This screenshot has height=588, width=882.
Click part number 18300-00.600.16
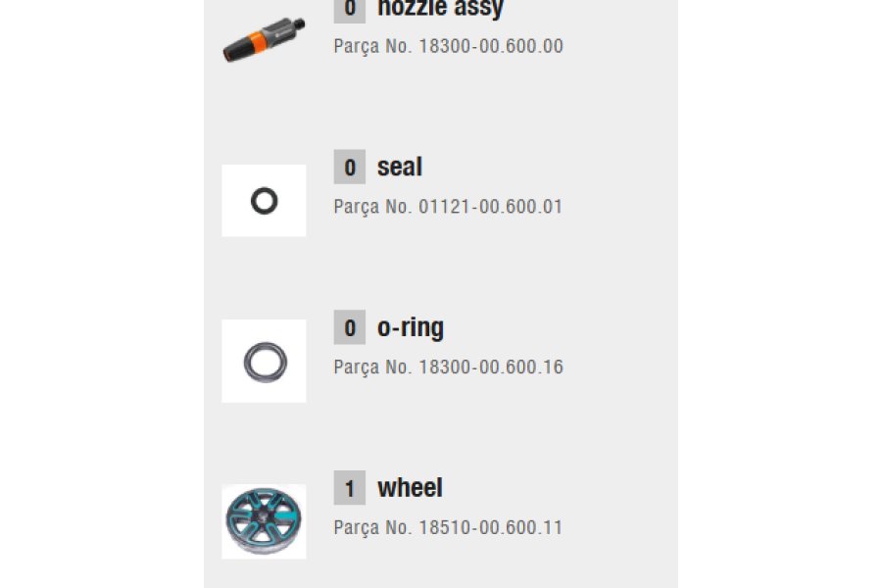491,367
